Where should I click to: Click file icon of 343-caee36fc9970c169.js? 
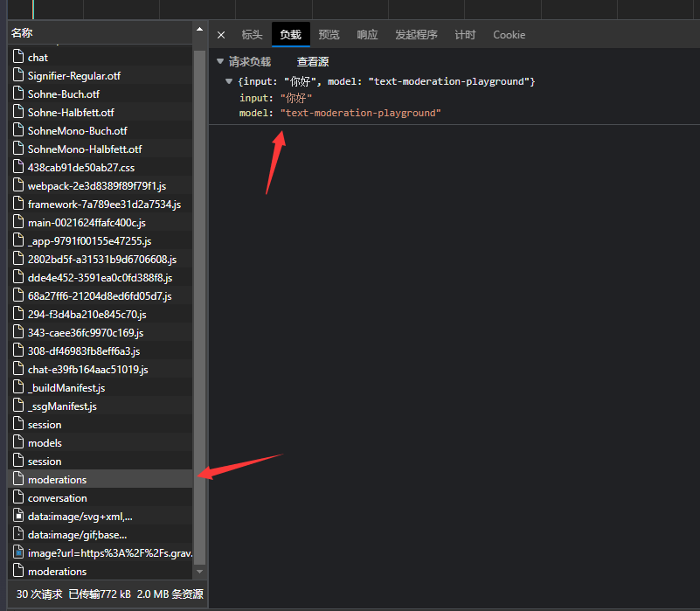(x=18, y=332)
